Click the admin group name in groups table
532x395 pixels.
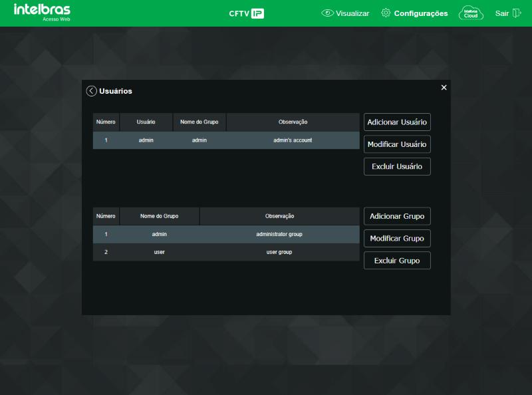159,234
